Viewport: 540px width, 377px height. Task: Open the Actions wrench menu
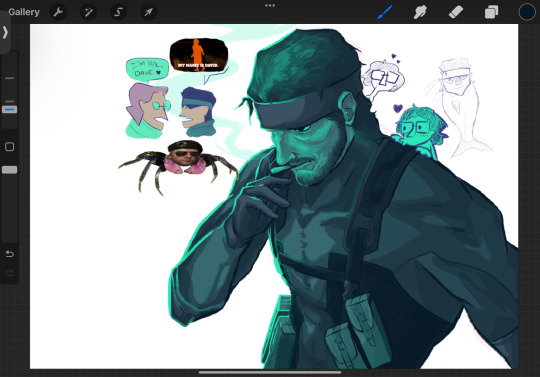58,12
